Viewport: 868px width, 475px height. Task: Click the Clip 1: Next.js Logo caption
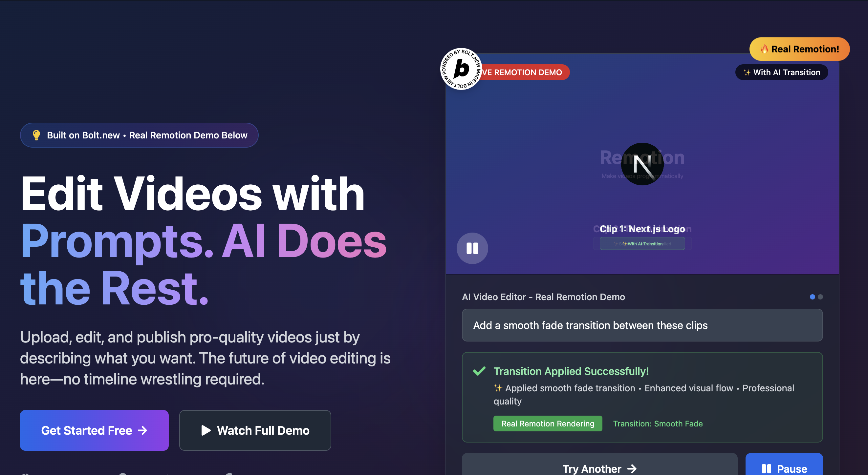[x=642, y=229]
